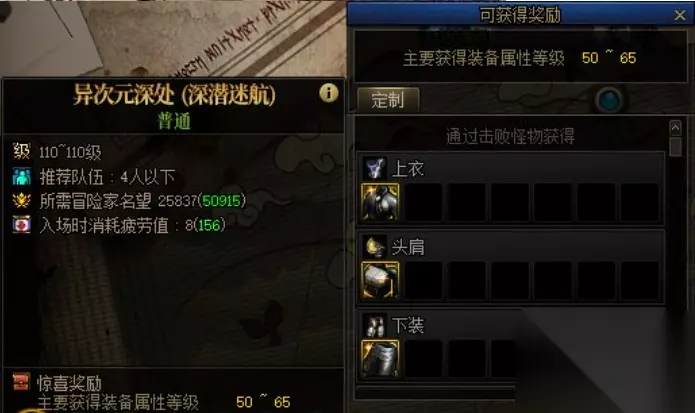Click scrollbar up arrow in rewards list
Image resolution: width=695 pixels, height=413 pixels.
pyautogui.click(x=675, y=128)
